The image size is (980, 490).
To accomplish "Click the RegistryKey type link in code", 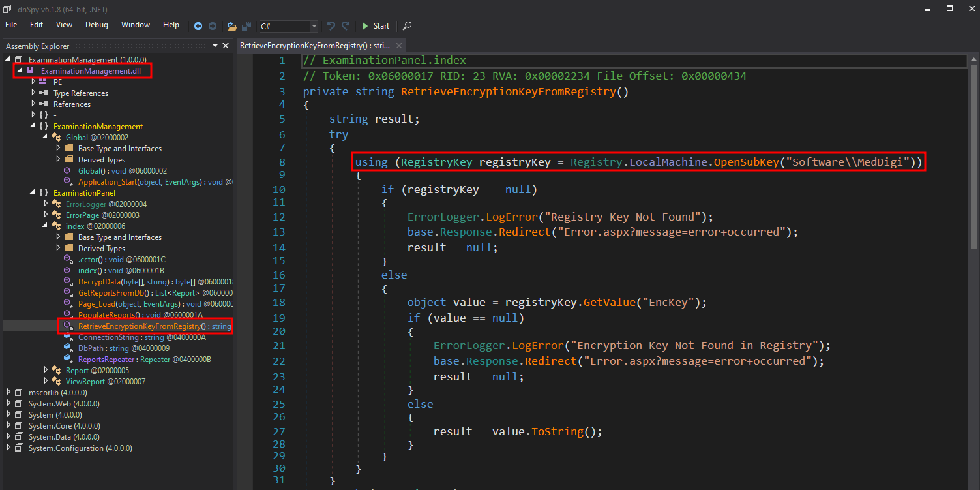I will tap(436, 162).
